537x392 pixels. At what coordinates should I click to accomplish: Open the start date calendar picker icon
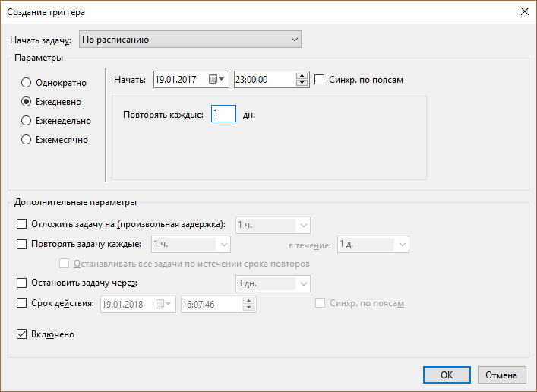click(216, 80)
